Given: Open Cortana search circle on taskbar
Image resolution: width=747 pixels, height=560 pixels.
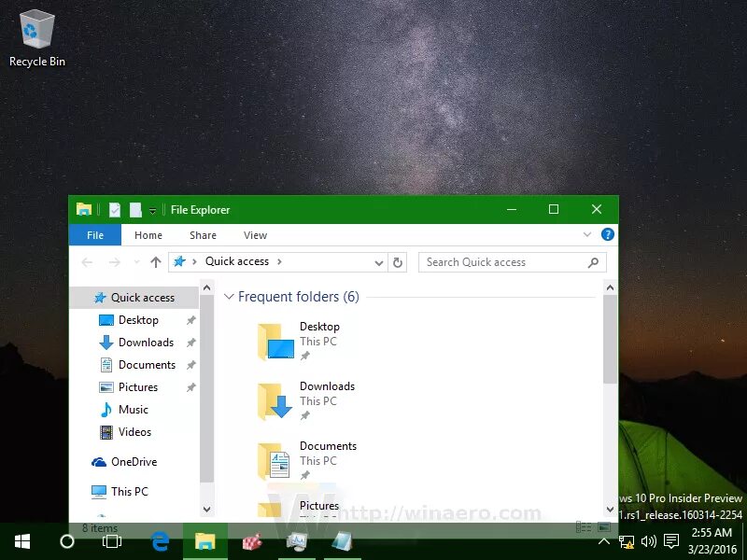Looking at the screenshot, I should tap(67, 541).
